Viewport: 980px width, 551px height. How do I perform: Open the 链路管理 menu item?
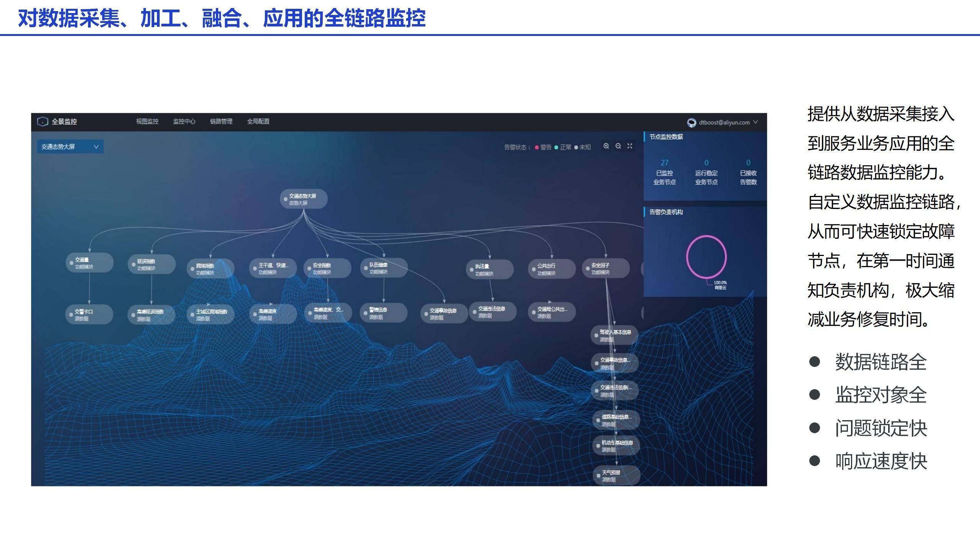[221, 121]
